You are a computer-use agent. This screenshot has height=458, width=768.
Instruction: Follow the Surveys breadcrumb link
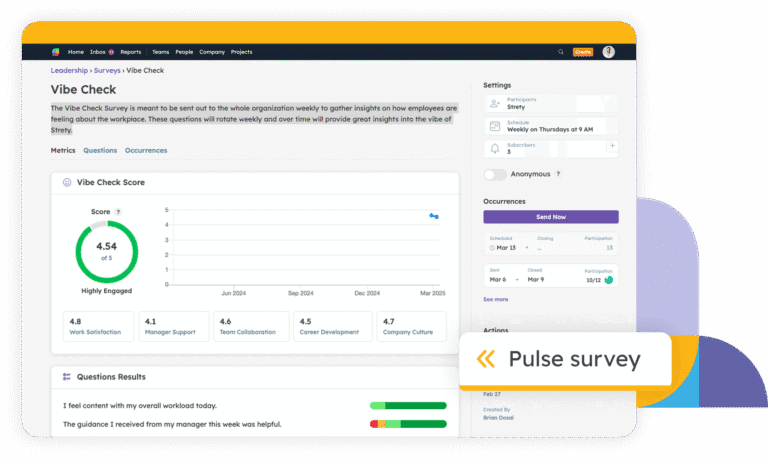click(x=107, y=71)
